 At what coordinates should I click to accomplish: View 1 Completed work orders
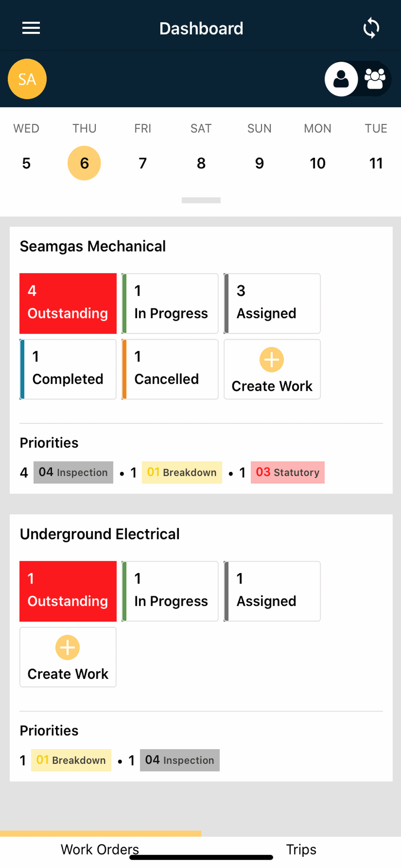68,369
